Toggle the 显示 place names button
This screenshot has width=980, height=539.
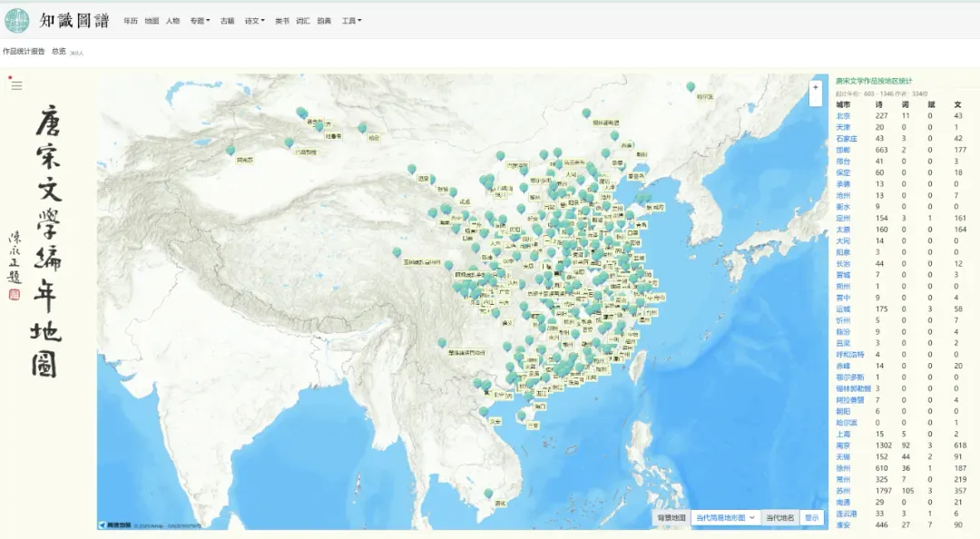pyautogui.click(x=811, y=517)
